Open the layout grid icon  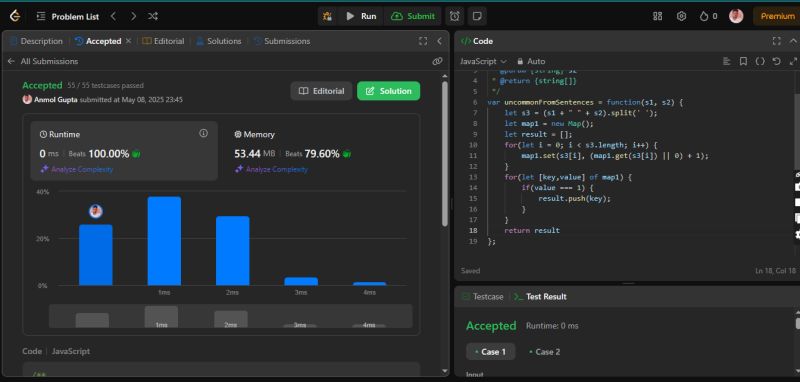(x=658, y=16)
